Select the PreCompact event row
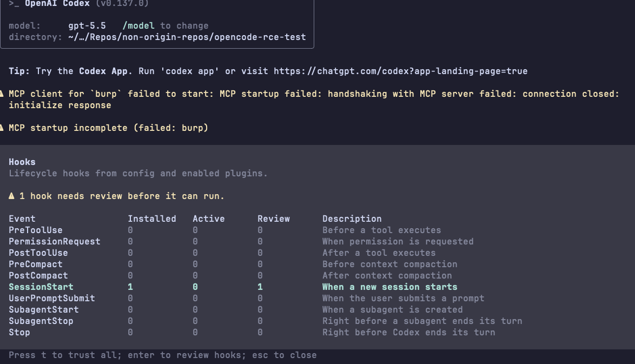The image size is (635, 364). pos(233,264)
